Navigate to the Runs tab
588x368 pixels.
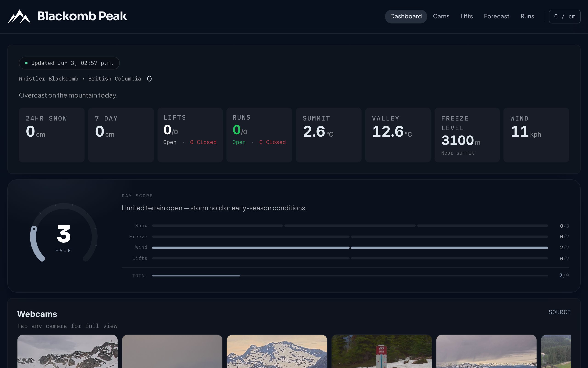tap(527, 16)
